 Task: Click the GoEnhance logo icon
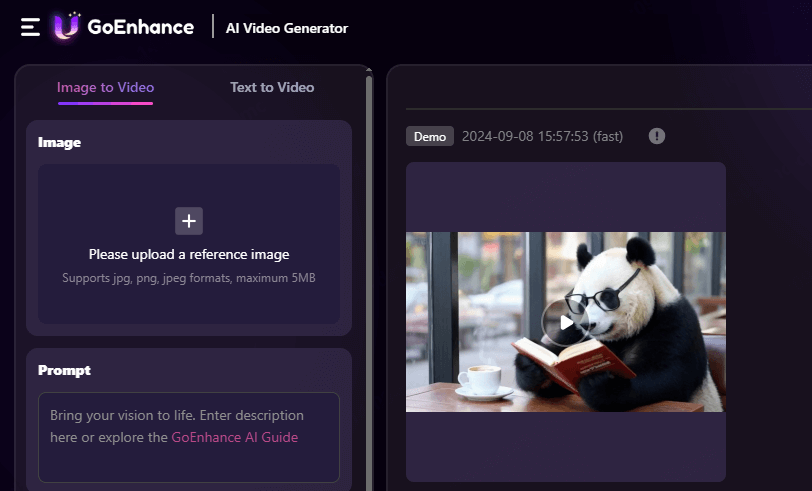point(67,26)
